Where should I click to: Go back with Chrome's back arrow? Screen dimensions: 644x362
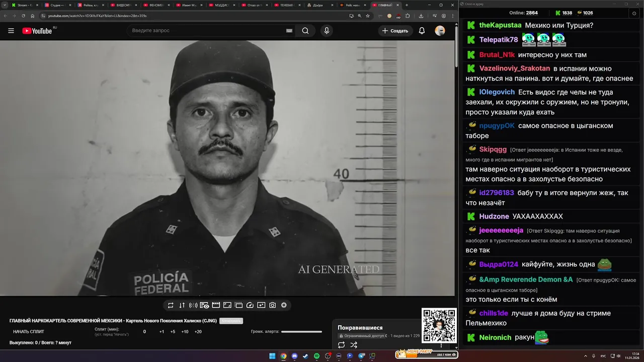5,16
